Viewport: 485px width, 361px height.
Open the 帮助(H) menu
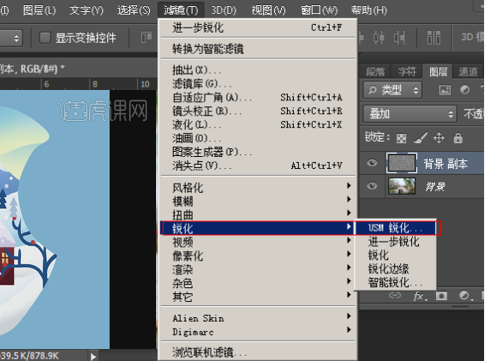pyautogui.click(x=369, y=10)
